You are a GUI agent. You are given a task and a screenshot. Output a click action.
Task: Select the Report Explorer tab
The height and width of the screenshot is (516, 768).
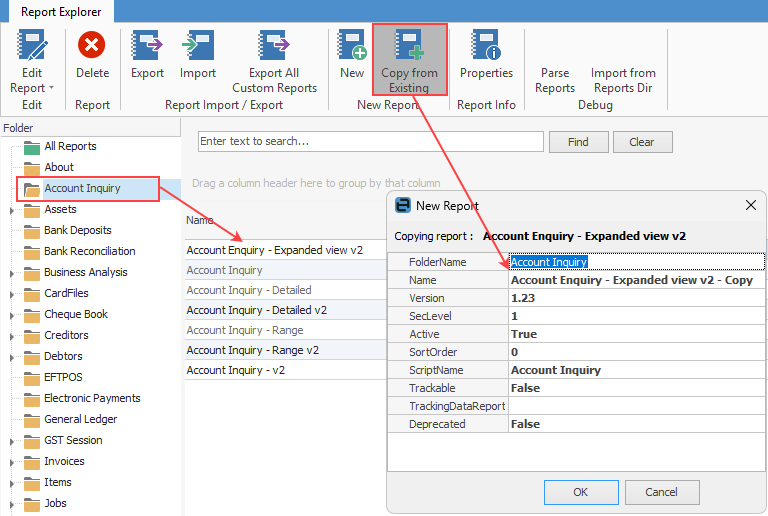(61, 12)
